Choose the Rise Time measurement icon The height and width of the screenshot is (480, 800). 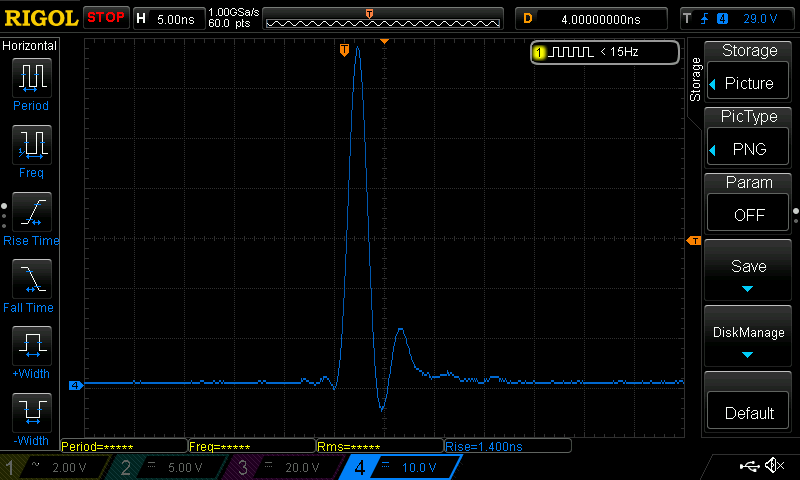point(31,212)
